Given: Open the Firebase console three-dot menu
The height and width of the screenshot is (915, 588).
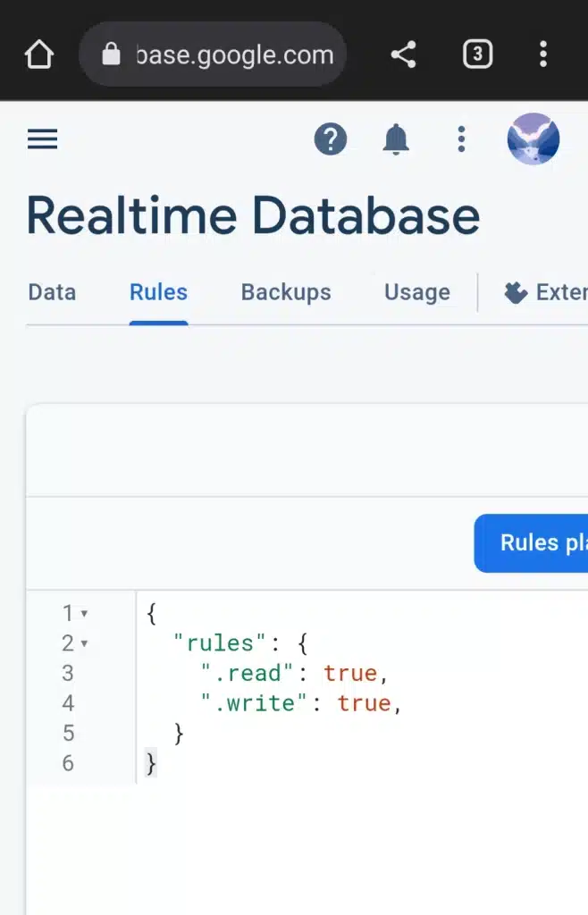Looking at the screenshot, I should coord(461,139).
